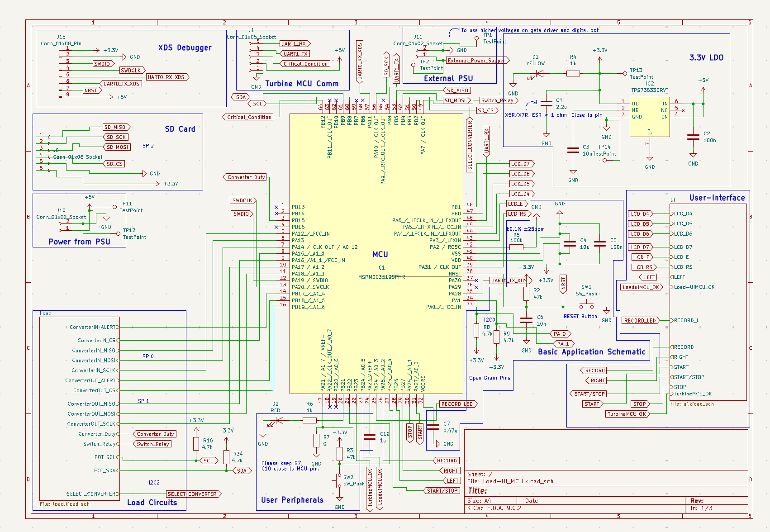Select capacitor C2 100n symbol
The image size is (770, 532).
coord(693,137)
